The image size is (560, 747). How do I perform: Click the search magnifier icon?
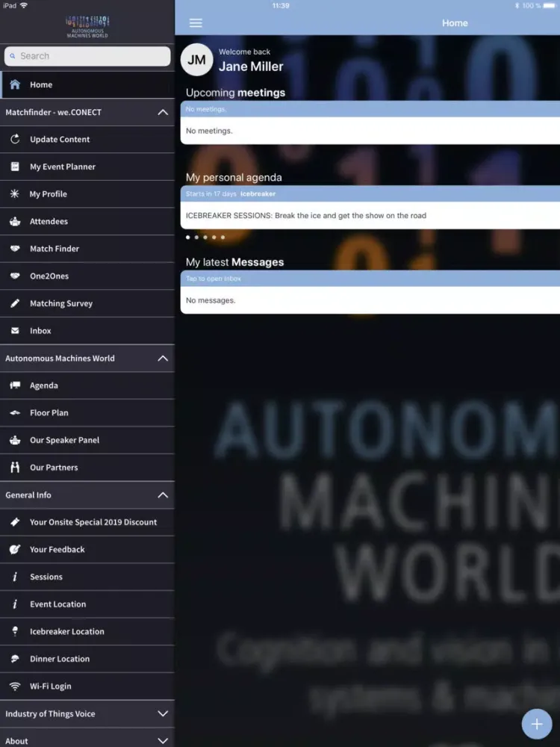tap(13, 56)
